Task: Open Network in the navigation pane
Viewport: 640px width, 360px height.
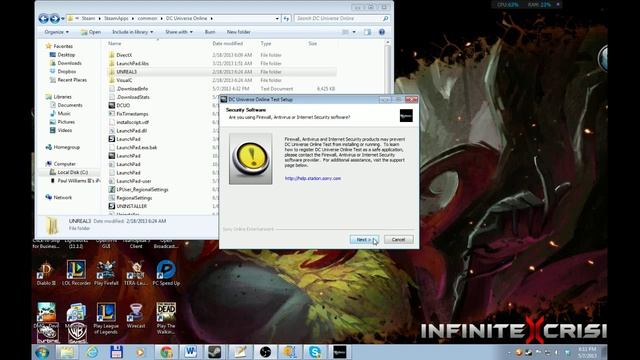Action: coord(62,198)
